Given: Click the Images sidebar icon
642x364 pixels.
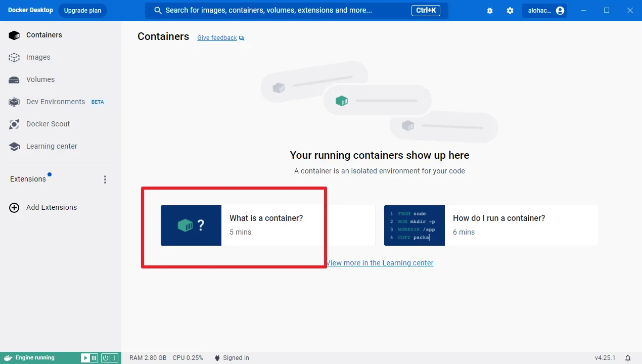Looking at the screenshot, I should pyautogui.click(x=14, y=57).
